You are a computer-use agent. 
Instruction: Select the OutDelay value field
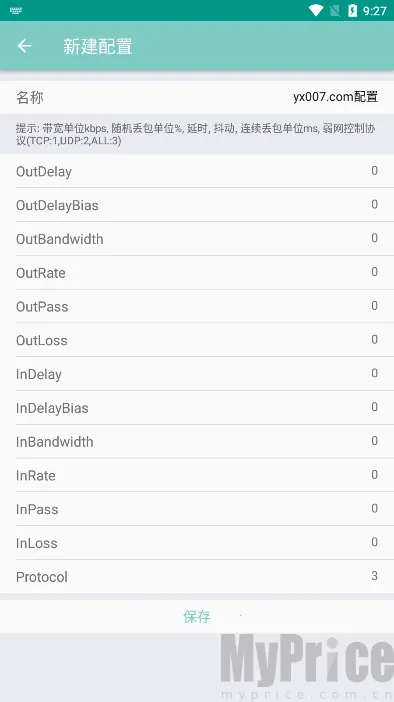click(x=374, y=171)
